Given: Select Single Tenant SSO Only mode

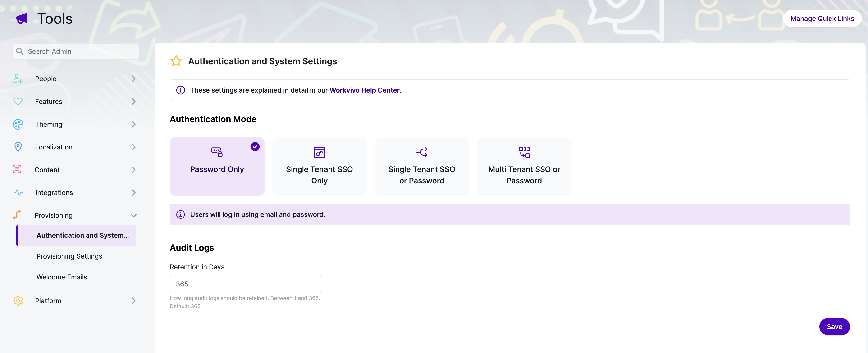Looking at the screenshot, I should click(x=320, y=166).
